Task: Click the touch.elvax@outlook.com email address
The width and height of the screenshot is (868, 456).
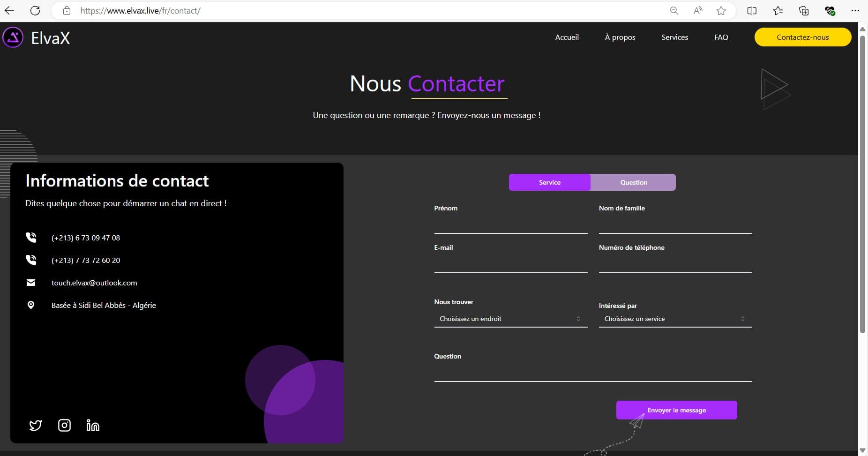Action: [94, 283]
